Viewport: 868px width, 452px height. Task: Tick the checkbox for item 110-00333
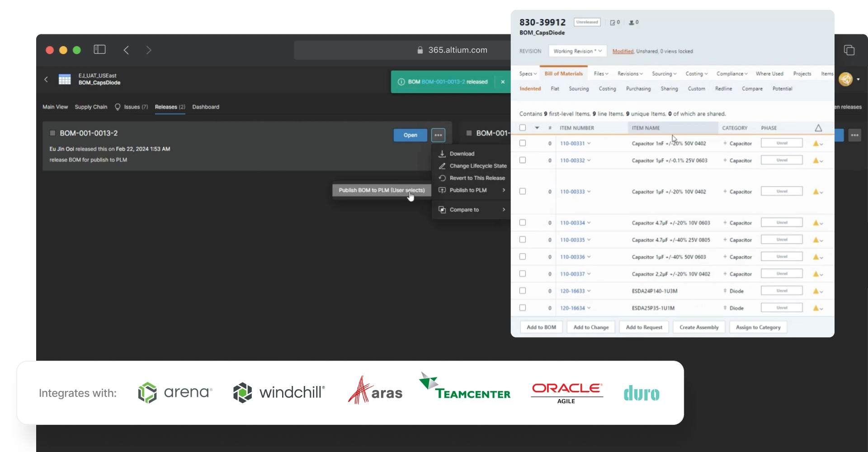(523, 192)
